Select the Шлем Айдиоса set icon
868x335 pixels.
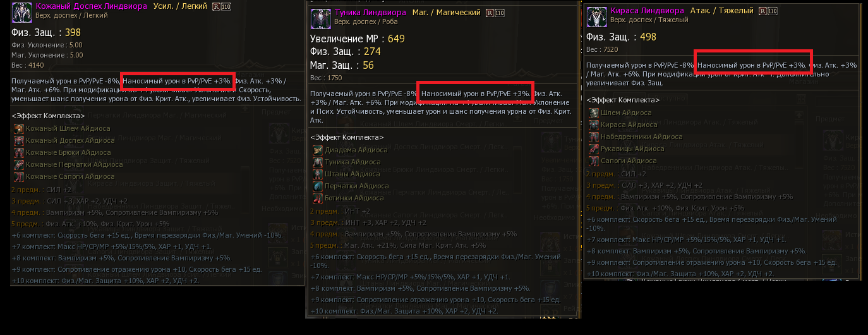click(594, 113)
